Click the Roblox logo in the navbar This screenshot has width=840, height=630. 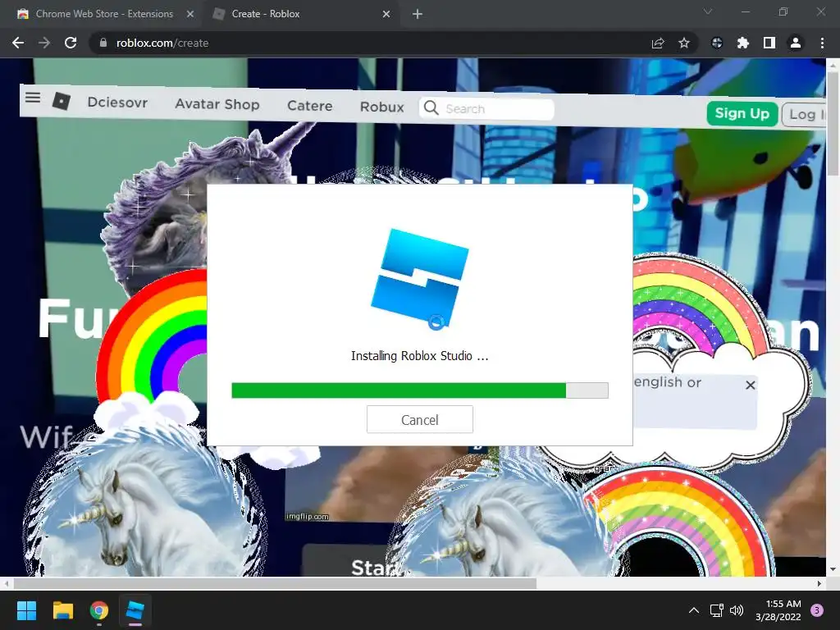tap(61, 100)
